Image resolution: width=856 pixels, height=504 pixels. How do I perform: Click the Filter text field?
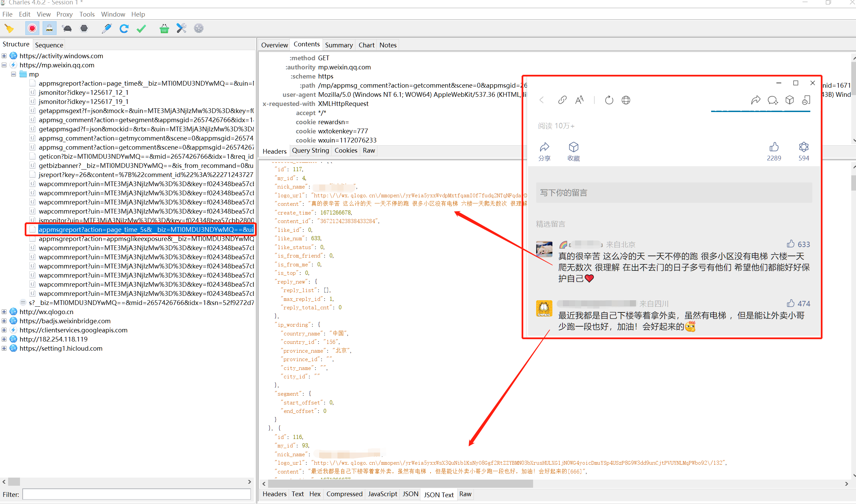click(x=136, y=494)
